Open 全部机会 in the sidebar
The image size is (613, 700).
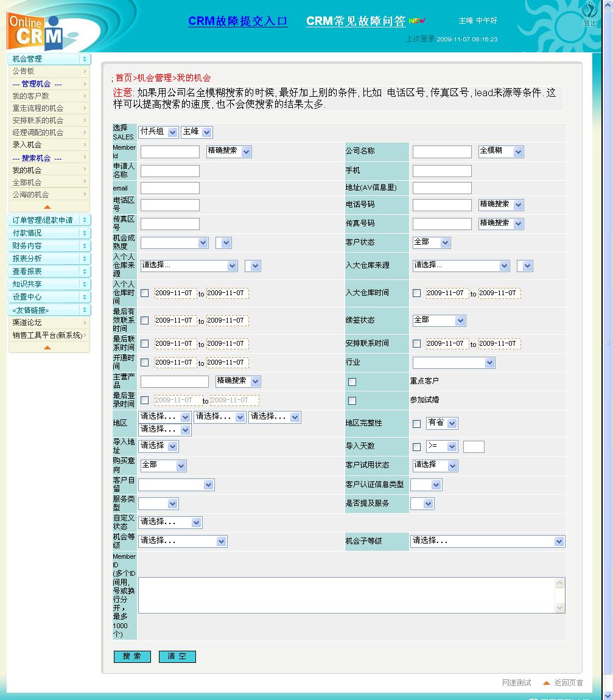[x=27, y=182]
